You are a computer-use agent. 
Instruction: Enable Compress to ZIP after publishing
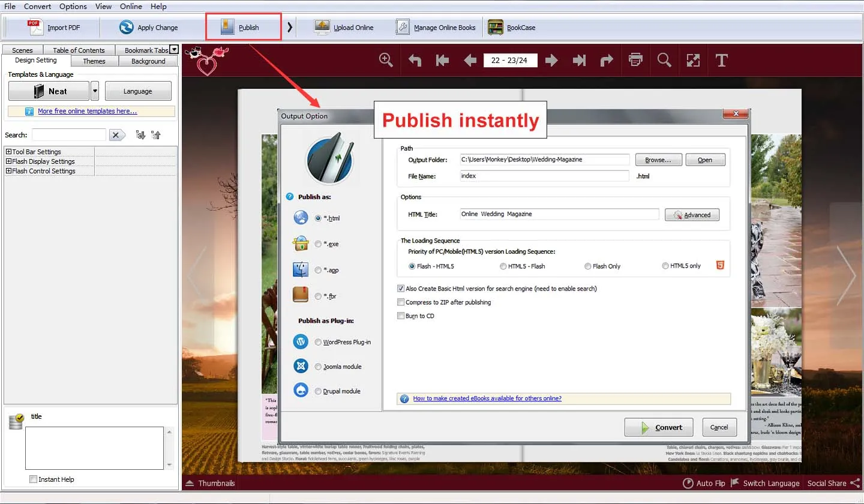coord(401,302)
